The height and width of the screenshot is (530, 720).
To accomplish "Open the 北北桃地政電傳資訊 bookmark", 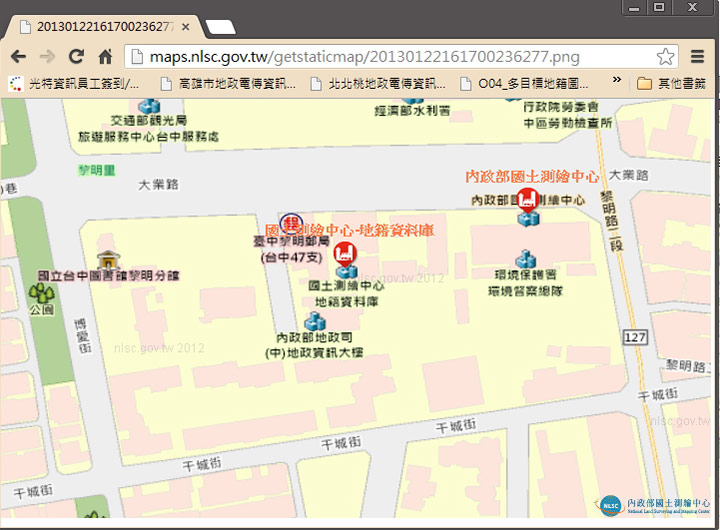I will (378, 84).
